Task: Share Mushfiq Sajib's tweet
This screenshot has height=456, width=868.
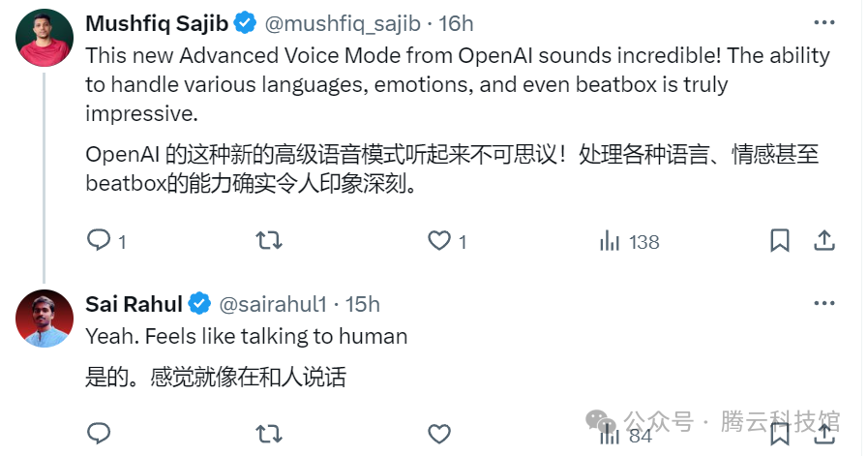Action: tap(823, 240)
